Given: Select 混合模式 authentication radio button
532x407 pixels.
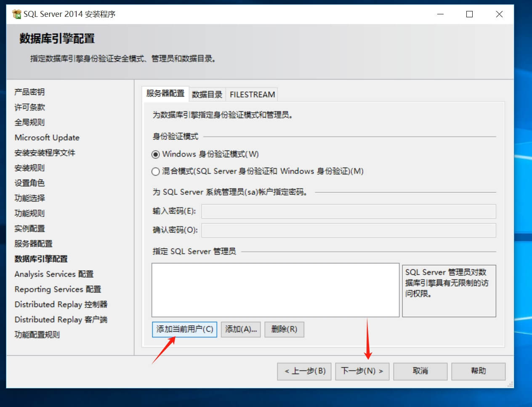Looking at the screenshot, I should coord(156,171).
